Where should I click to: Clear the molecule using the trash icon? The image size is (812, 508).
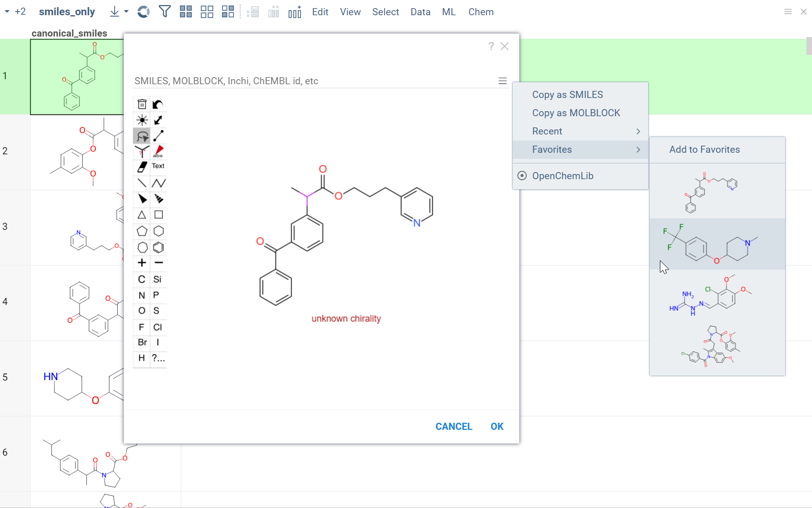142,104
